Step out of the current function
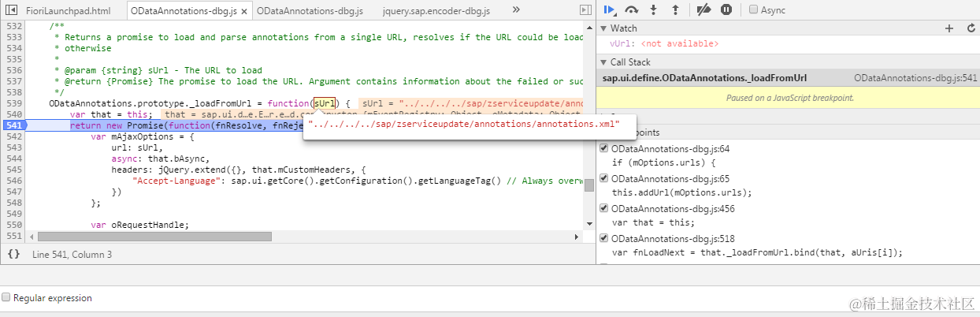The width and height of the screenshot is (980, 317). (x=674, y=10)
